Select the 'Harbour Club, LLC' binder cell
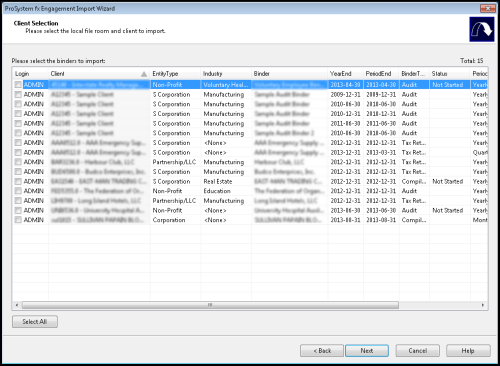The height and width of the screenshot is (366, 500). [279, 162]
